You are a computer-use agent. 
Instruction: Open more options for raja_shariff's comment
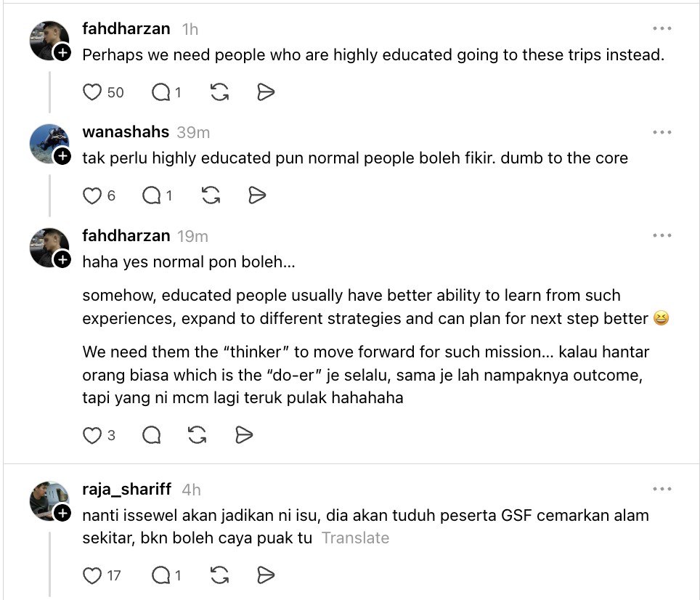point(662,489)
